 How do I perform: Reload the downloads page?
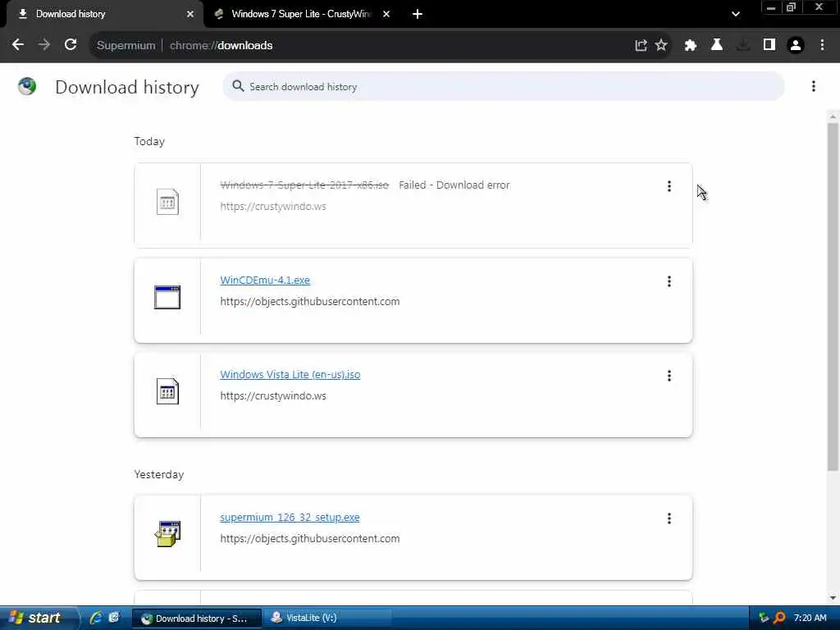[71, 45]
